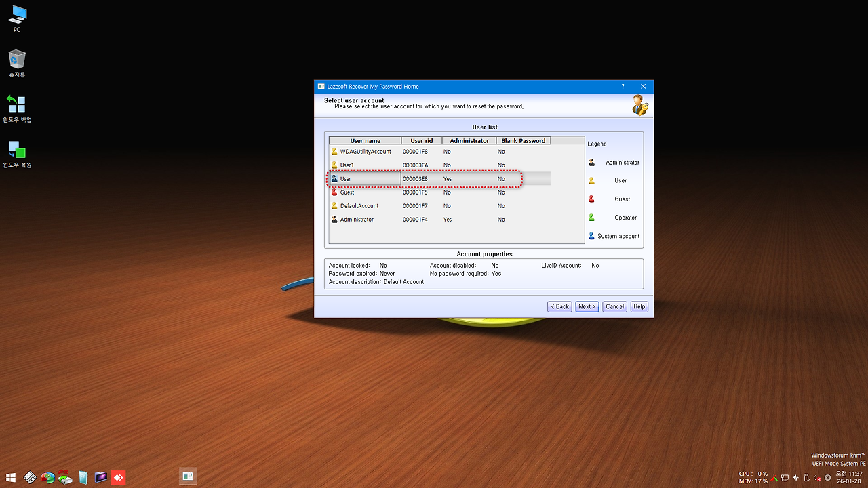
Task: Click the tray clock showing 오전 11:37
Action: click(849, 474)
